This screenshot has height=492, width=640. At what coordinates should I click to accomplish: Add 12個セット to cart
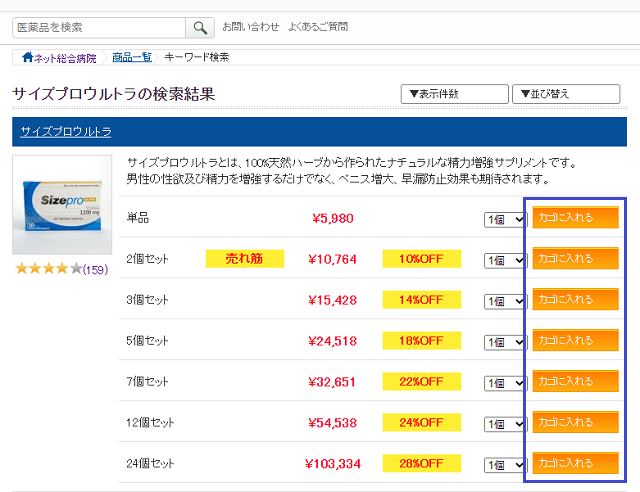576,422
